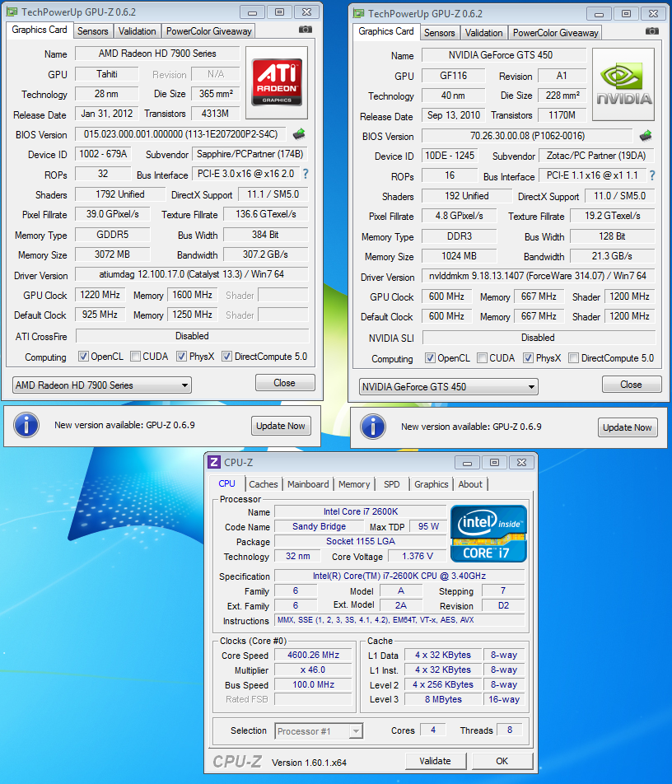Click the Bus Interface question mark in AMD window
672x784 pixels.
(306, 174)
